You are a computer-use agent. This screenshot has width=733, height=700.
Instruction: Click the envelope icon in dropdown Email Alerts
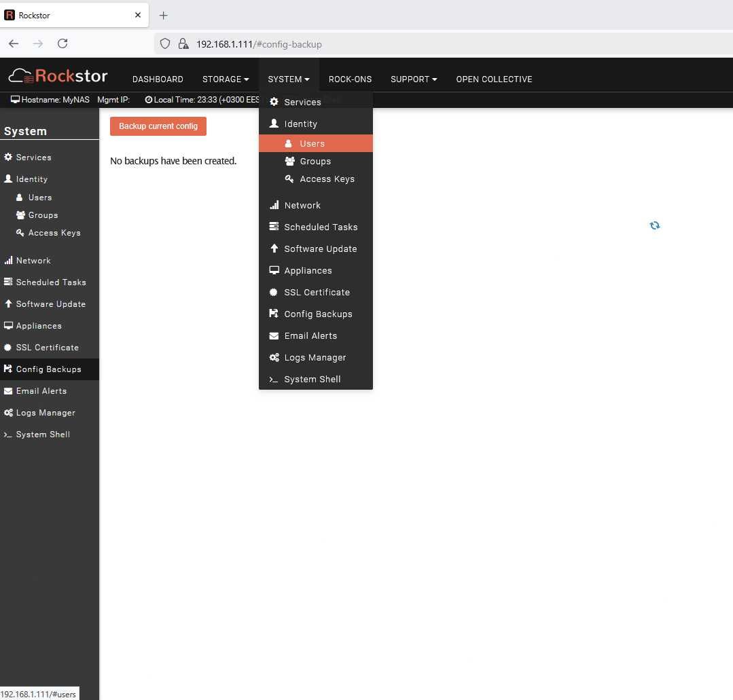[x=274, y=335]
